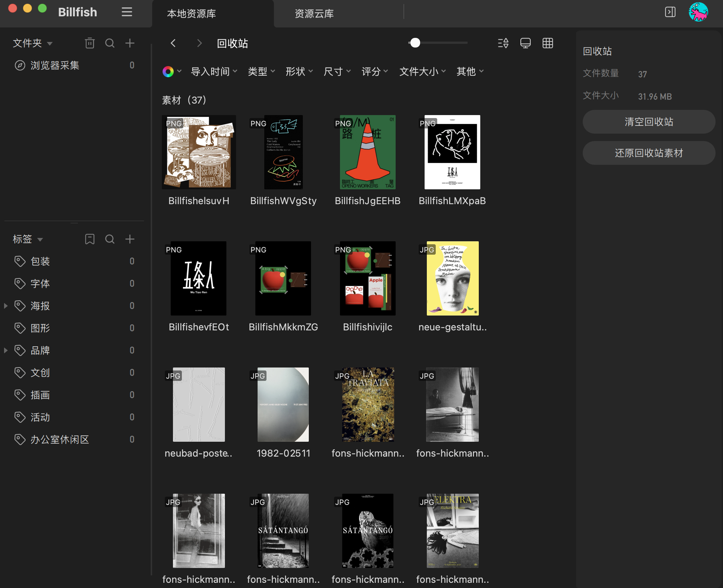Select the neue-gestaltu yellow poster
Screen dimensions: 723x588
pyautogui.click(x=453, y=278)
